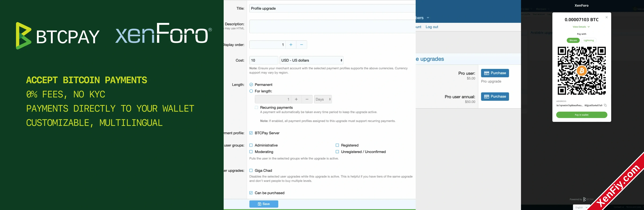Open the Members menu dropdown arrow
The image size is (644, 210).
(428, 18)
